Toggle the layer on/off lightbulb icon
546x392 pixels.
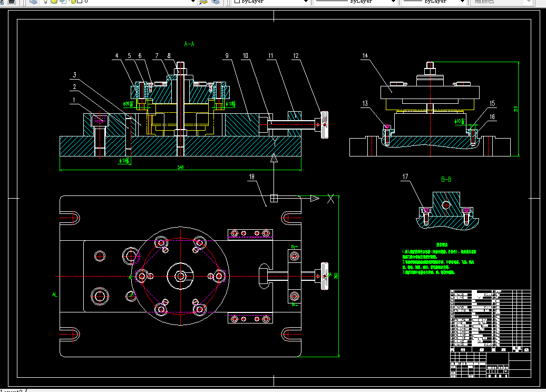[46, 2]
